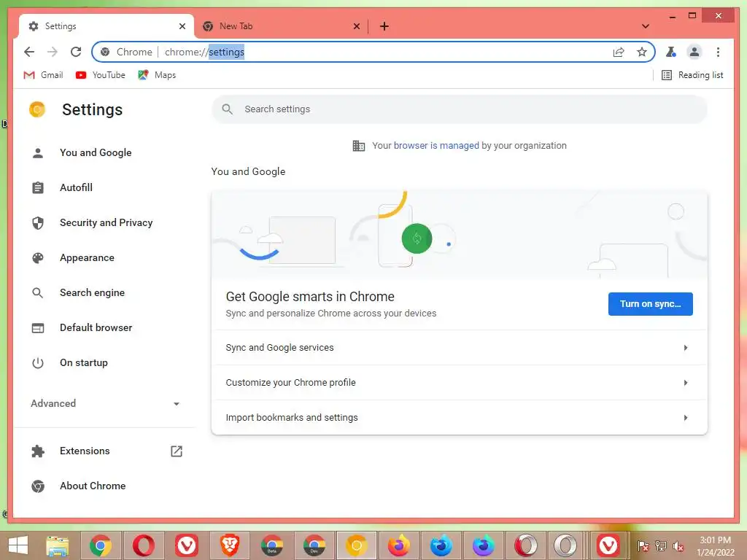Open the Windows Start button

point(18,545)
